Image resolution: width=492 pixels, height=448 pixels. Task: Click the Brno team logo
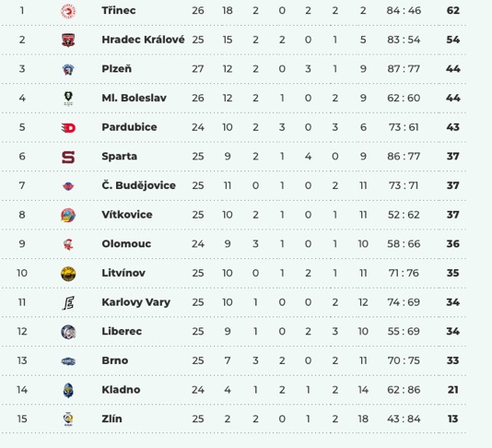click(68, 361)
